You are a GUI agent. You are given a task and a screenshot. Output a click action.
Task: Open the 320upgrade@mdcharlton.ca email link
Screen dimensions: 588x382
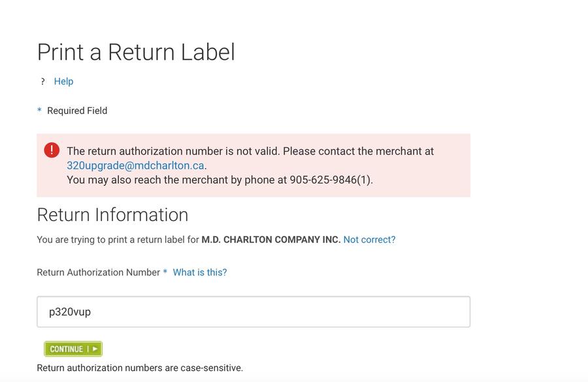[x=135, y=165]
